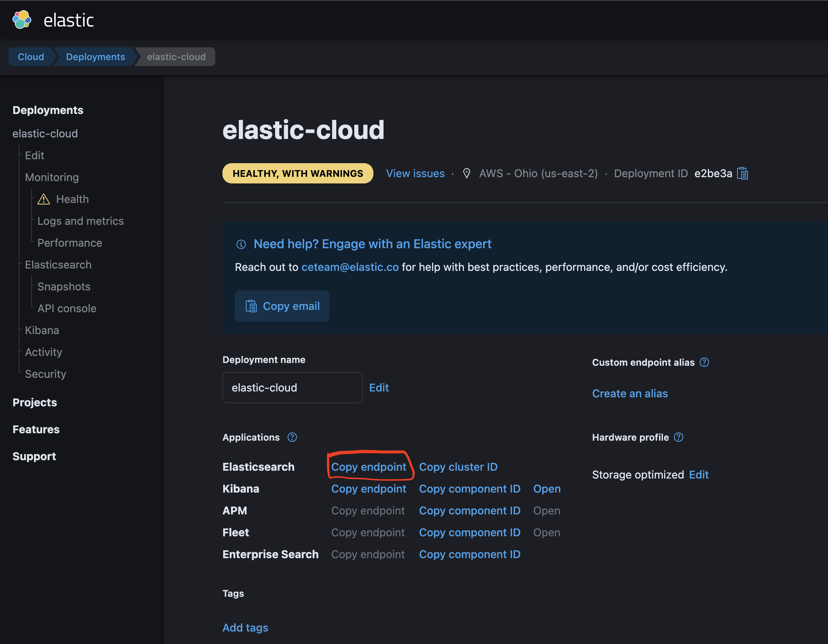Click the Elastic logo icon
The width and height of the screenshot is (828, 644).
click(x=22, y=20)
